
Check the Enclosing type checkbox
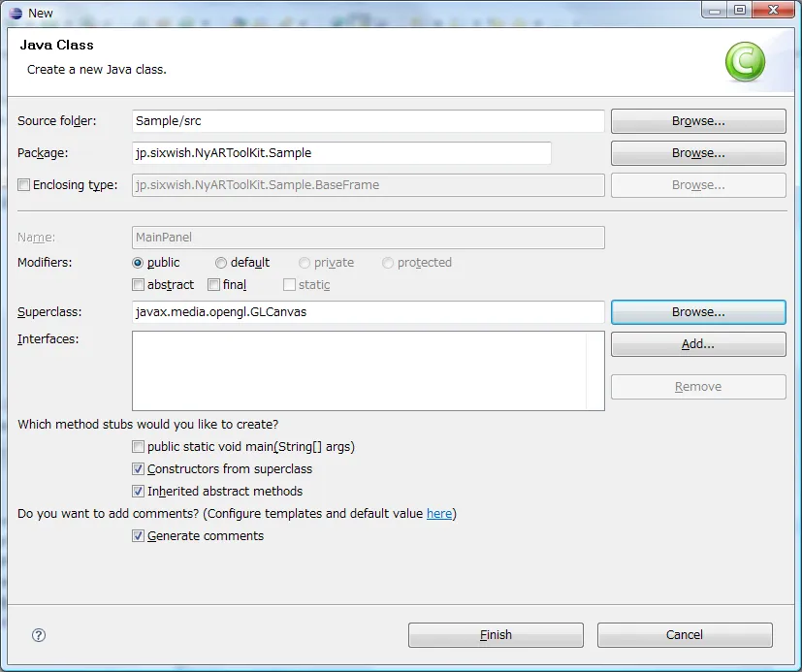click(x=23, y=184)
